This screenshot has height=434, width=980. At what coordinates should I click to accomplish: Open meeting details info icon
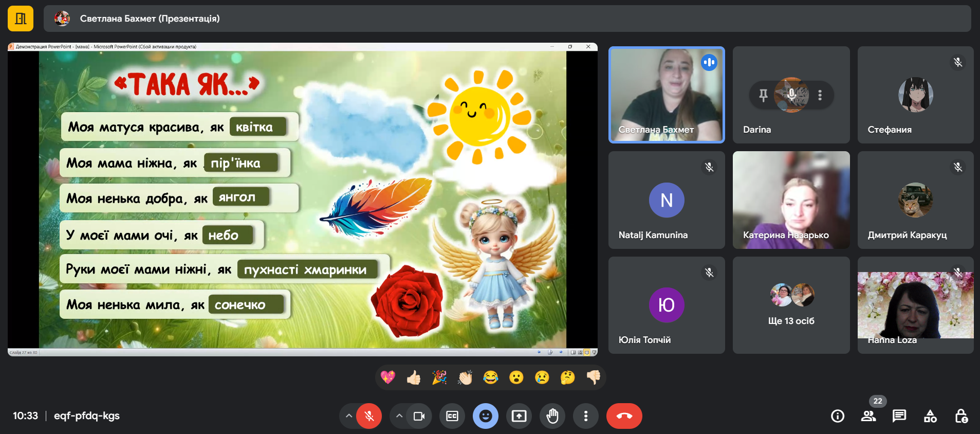[x=837, y=416]
